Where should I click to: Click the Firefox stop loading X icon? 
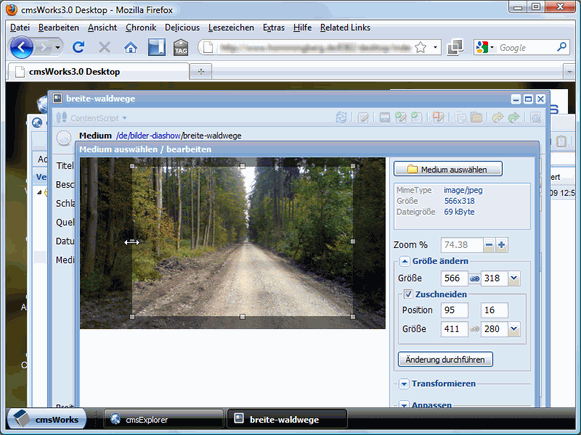click(x=104, y=47)
